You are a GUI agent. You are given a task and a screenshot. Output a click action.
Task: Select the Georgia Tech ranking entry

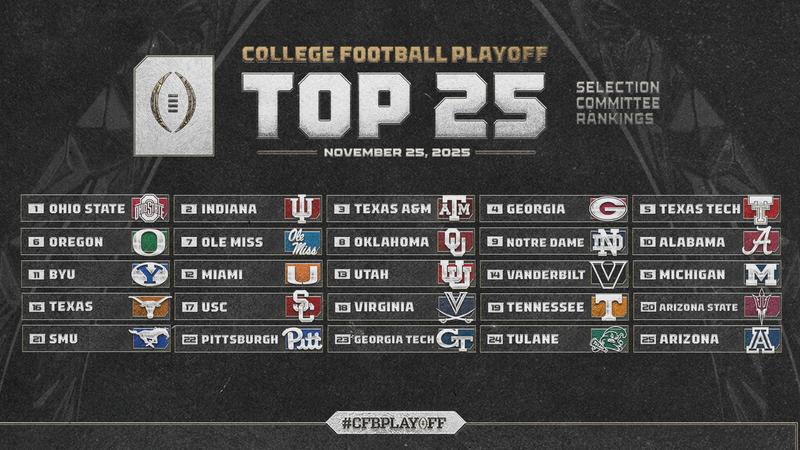click(400, 339)
